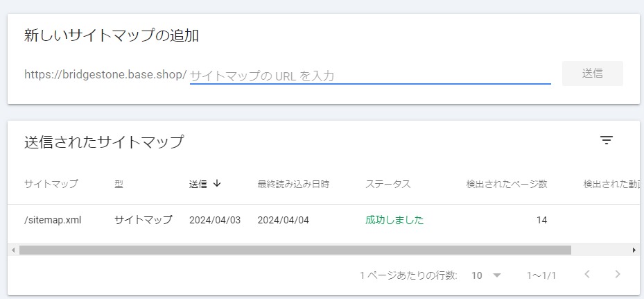The height and width of the screenshot is (299, 644).
Task: Click the 成功しました status text
Action: click(394, 220)
